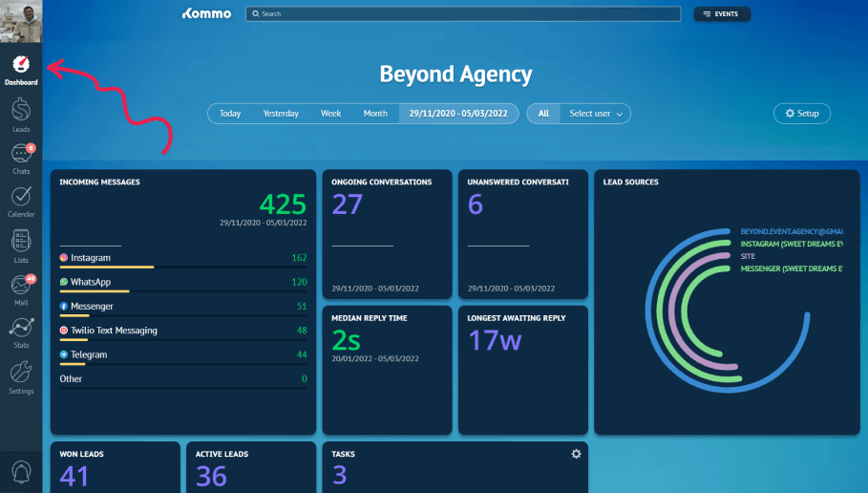The height and width of the screenshot is (493, 868).
Task: Click the Kommo logo
Action: (x=206, y=13)
